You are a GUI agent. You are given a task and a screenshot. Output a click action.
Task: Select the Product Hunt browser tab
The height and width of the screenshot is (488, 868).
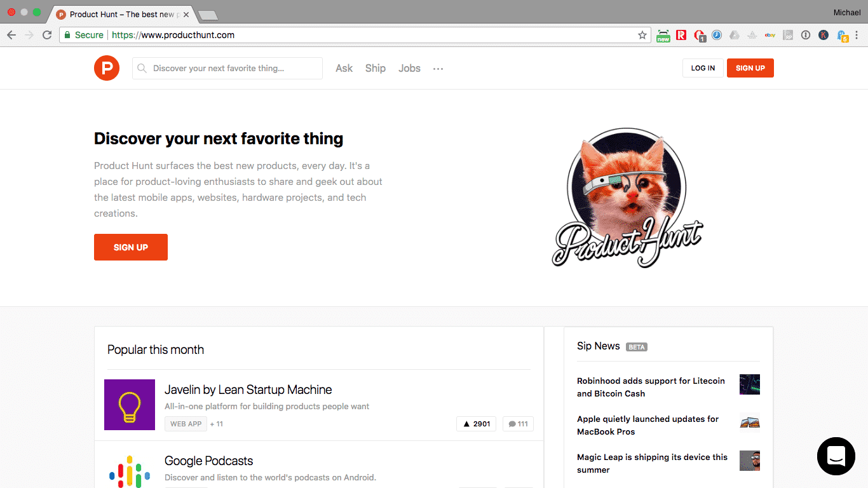tap(122, 14)
